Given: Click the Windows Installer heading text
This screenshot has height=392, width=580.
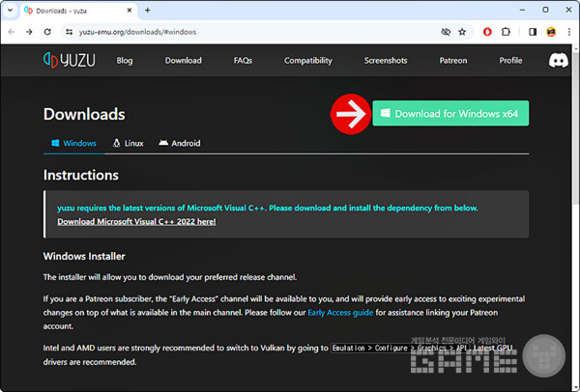Looking at the screenshot, I should (84, 257).
